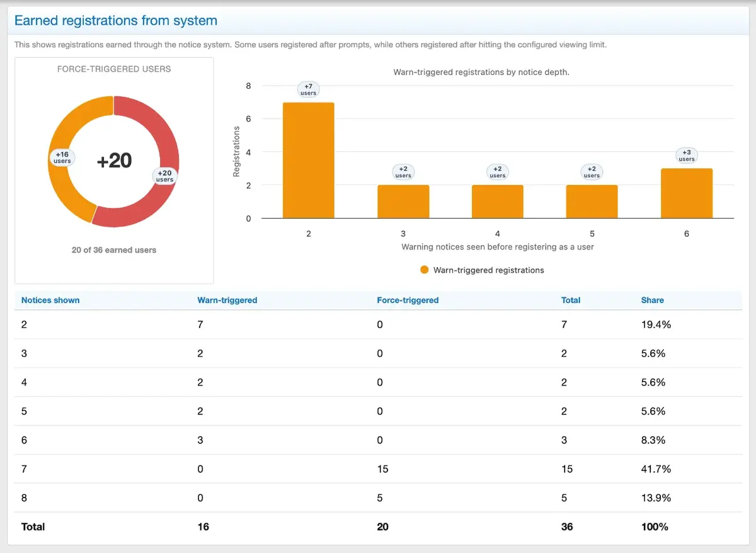Viewport: 756px width, 553px height.
Task: Click the "Force-triggered" column header
Action: point(407,300)
